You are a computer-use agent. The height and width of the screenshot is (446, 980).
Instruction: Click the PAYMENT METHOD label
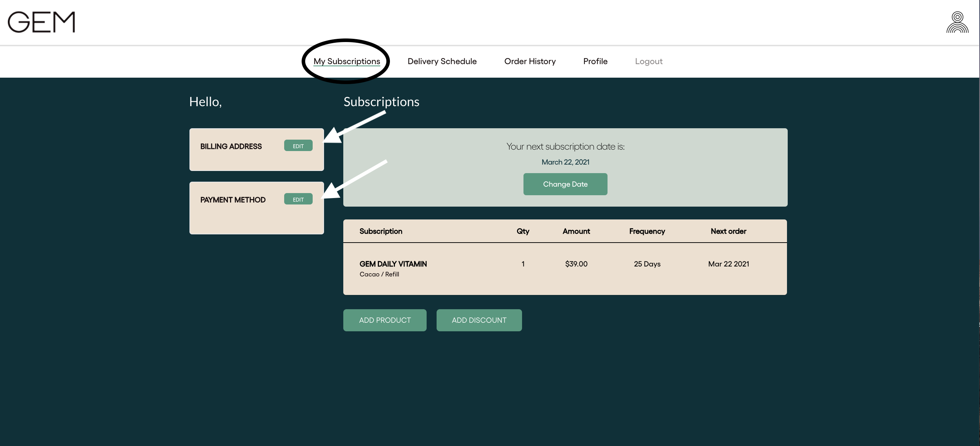(233, 199)
